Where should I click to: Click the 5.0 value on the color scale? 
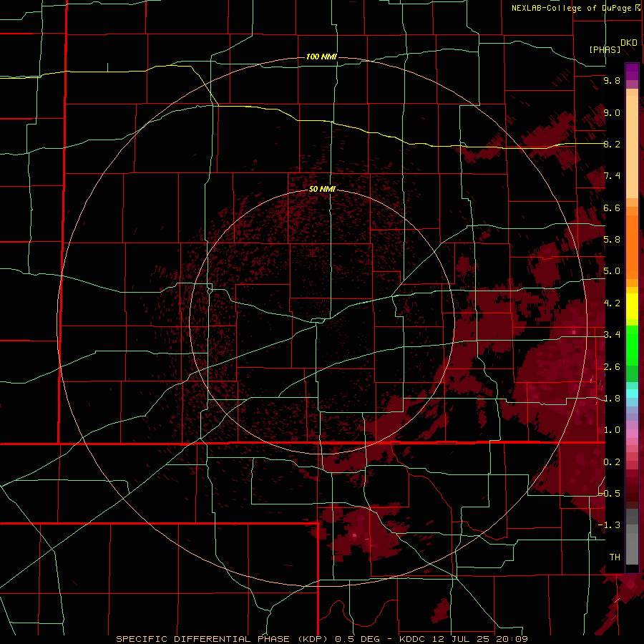[612, 271]
